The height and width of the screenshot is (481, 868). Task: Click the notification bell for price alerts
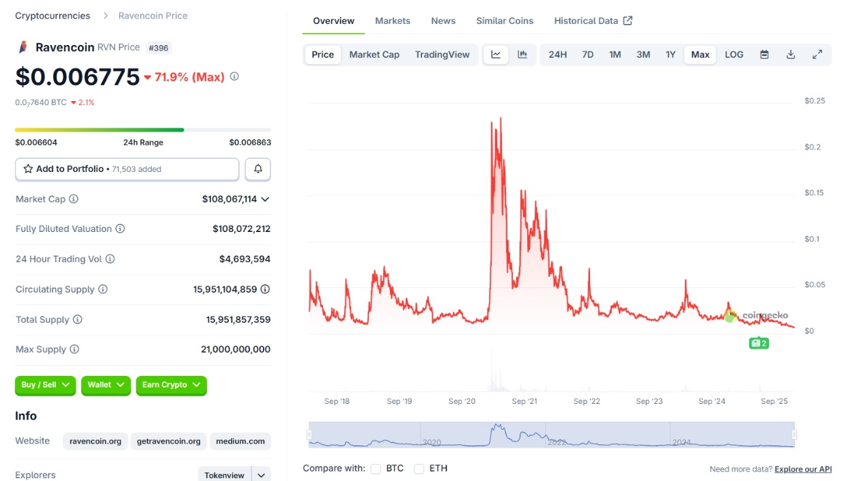point(257,169)
